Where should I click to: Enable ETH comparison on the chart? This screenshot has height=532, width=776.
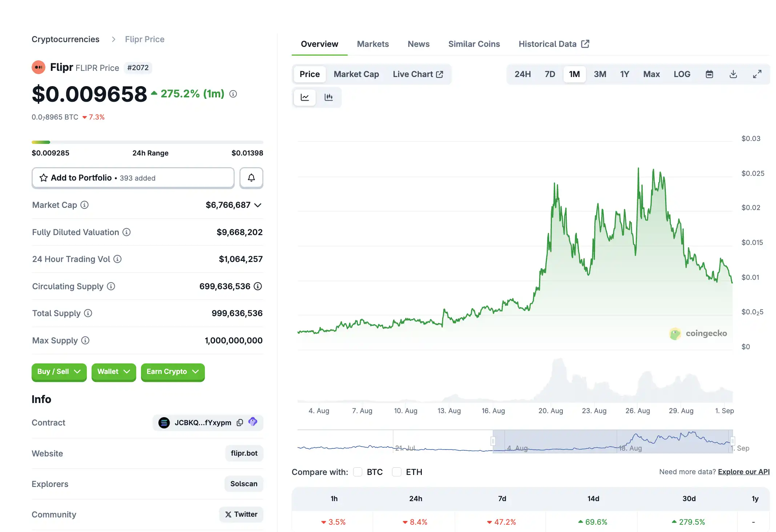(x=396, y=472)
